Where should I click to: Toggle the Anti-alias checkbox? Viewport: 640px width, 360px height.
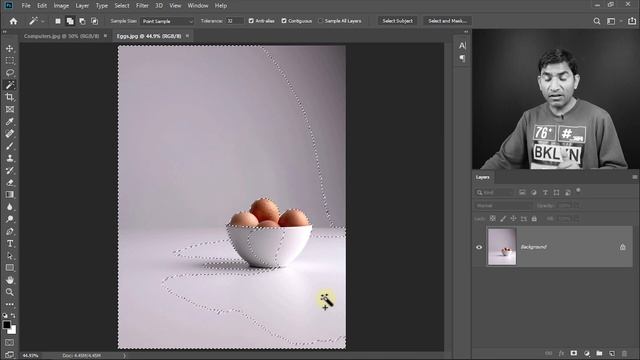(x=251, y=21)
